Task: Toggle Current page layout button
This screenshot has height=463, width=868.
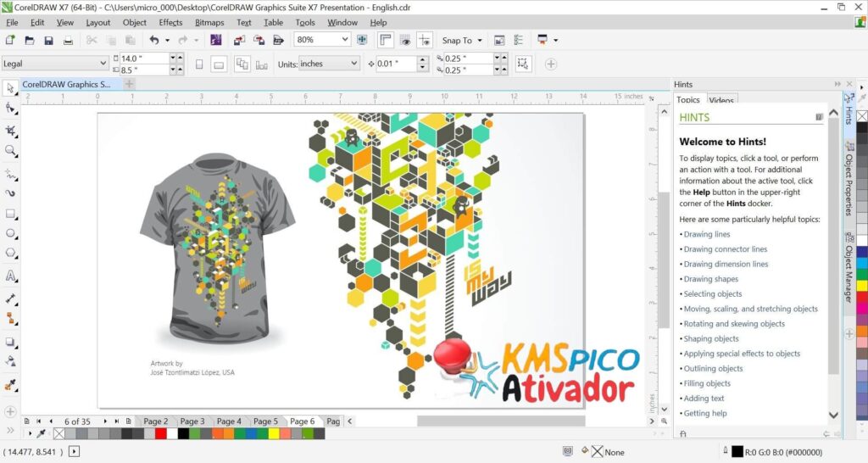Action: pyautogui.click(x=262, y=64)
